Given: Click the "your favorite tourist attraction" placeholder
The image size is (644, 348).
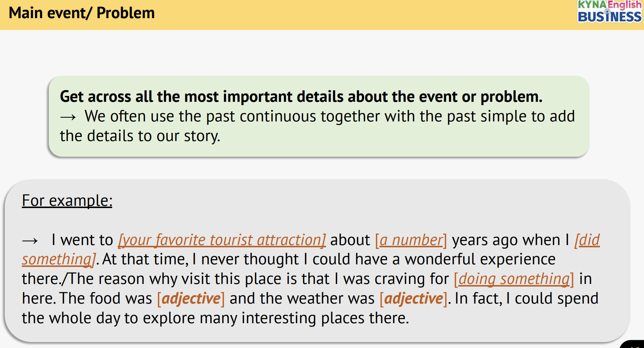Looking at the screenshot, I should [x=222, y=240].
